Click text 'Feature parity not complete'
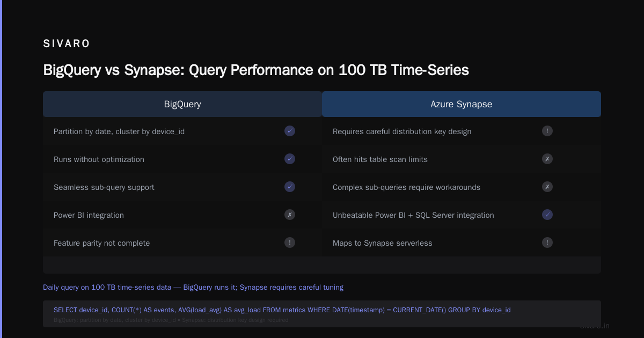The height and width of the screenshot is (338, 644). [101, 243]
